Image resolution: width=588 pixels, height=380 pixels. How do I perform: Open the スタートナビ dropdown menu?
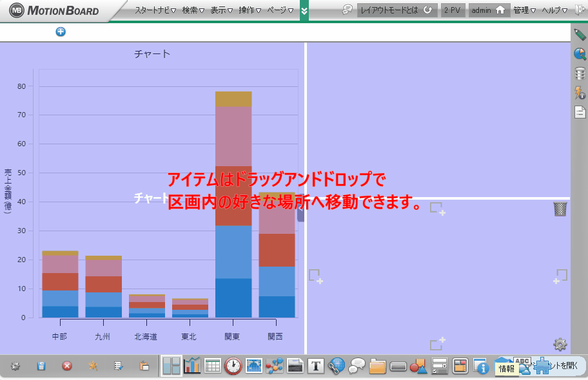(x=155, y=10)
